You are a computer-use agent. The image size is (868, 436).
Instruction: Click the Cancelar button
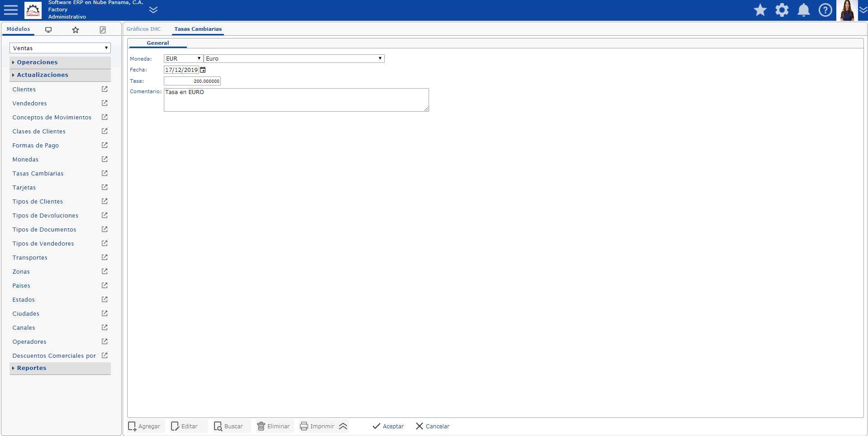tap(433, 427)
